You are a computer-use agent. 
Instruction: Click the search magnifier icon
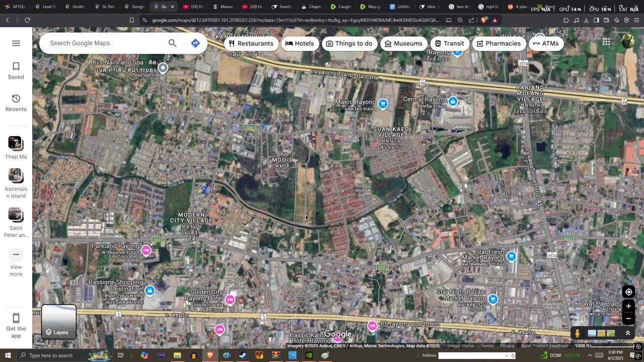point(173,43)
